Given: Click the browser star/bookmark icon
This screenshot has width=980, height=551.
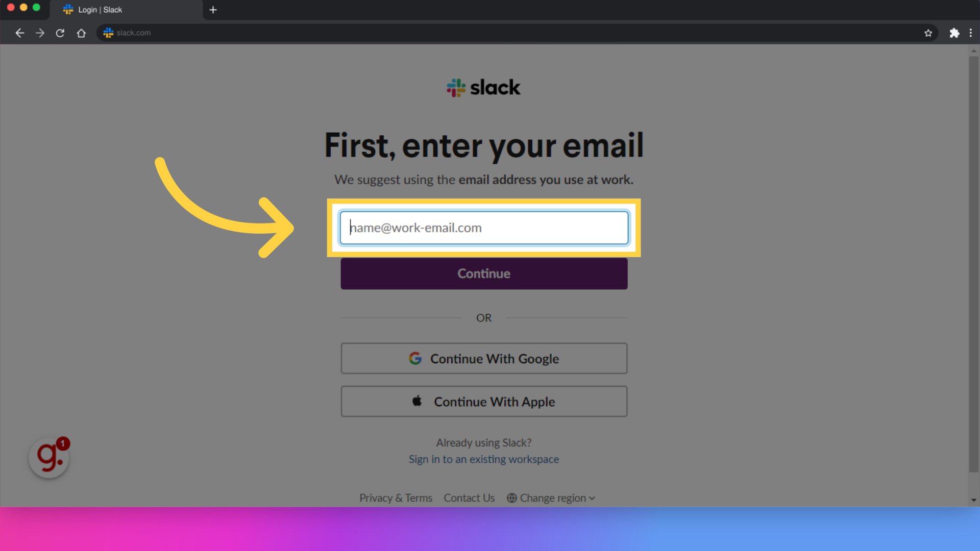Looking at the screenshot, I should pos(927,32).
